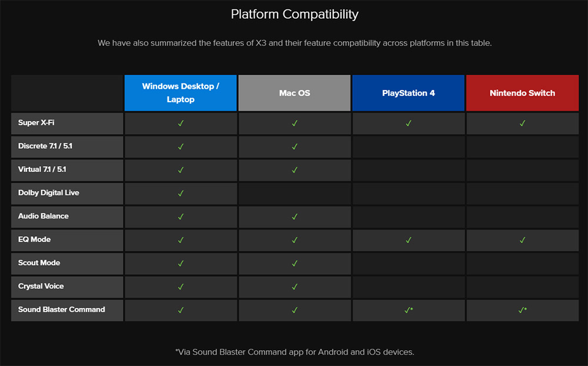Image resolution: width=588 pixels, height=366 pixels.
Task: Click Sound Blaster Command checkmark under Windows
Action: point(181,310)
